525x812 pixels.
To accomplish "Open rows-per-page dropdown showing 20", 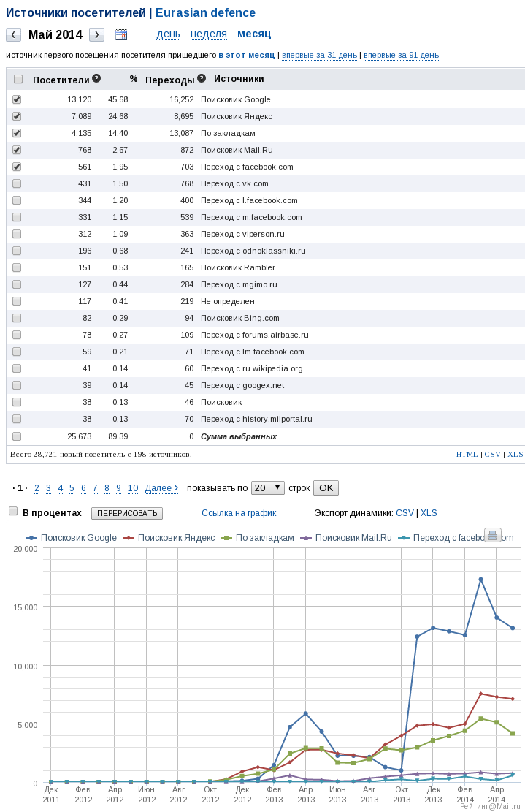I will coord(267,487).
